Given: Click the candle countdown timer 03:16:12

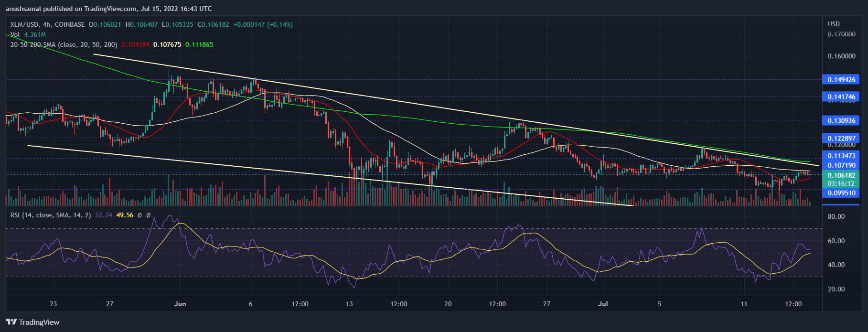Looking at the screenshot, I should click(x=841, y=183).
